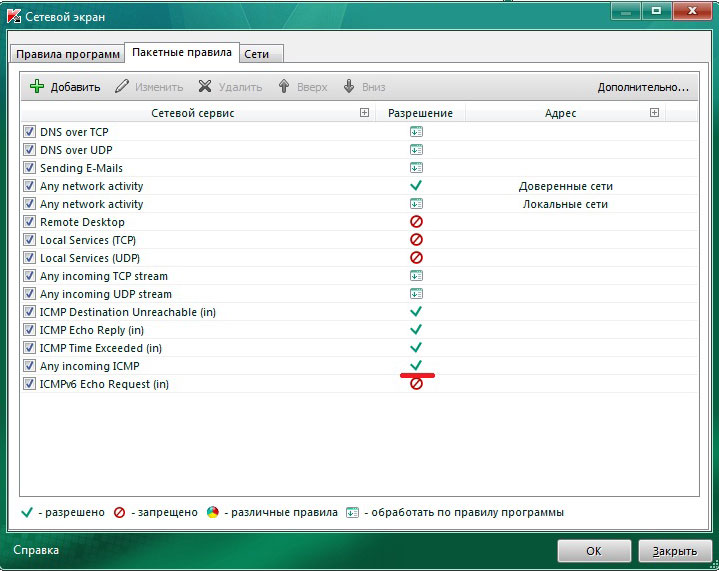Screen dimensions: 719x571
Task: Click the green plus Добавить icon
Action: pos(37,87)
